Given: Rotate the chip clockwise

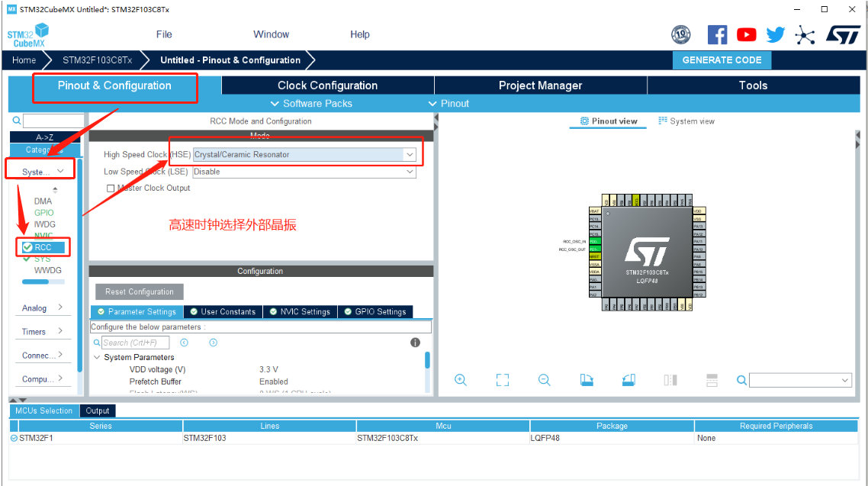Looking at the screenshot, I should pos(587,380).
